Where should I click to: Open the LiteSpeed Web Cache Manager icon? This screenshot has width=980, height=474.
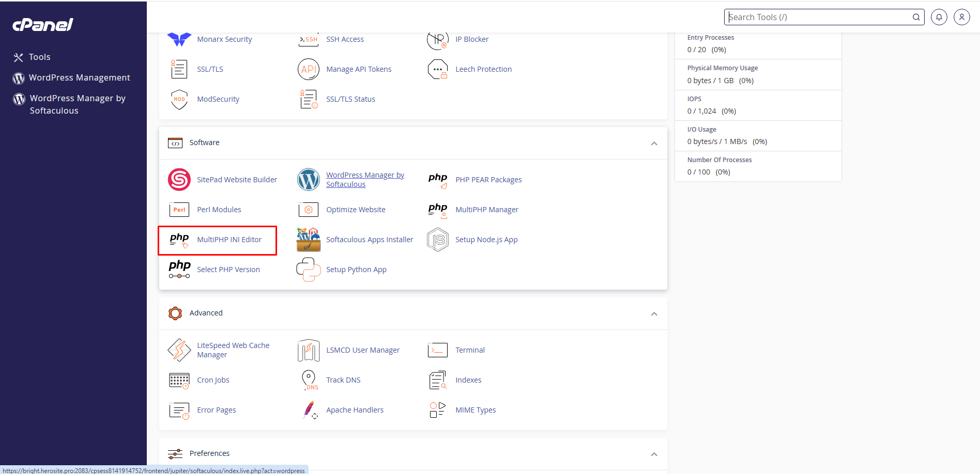point(179,350)
